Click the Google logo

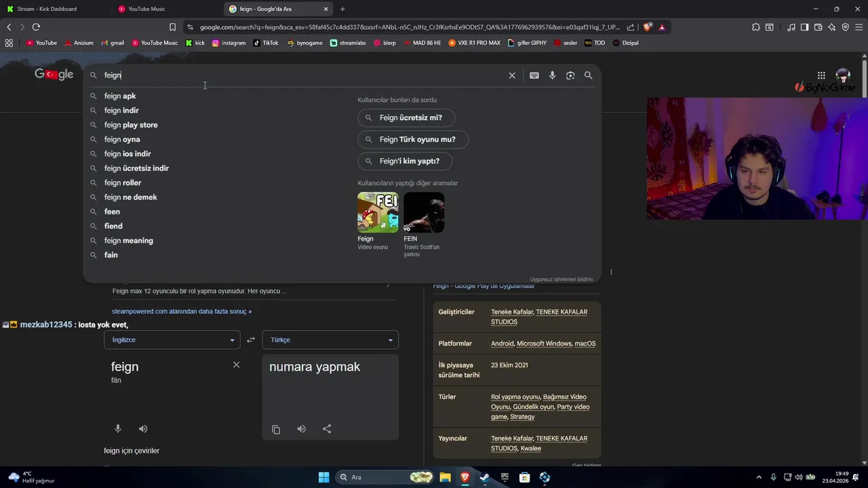coord(54,75)
